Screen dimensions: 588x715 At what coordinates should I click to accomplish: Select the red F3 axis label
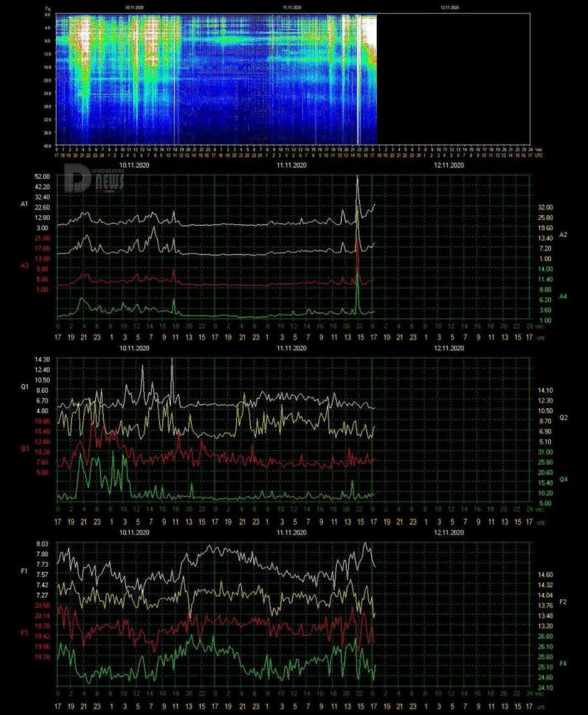24,633
